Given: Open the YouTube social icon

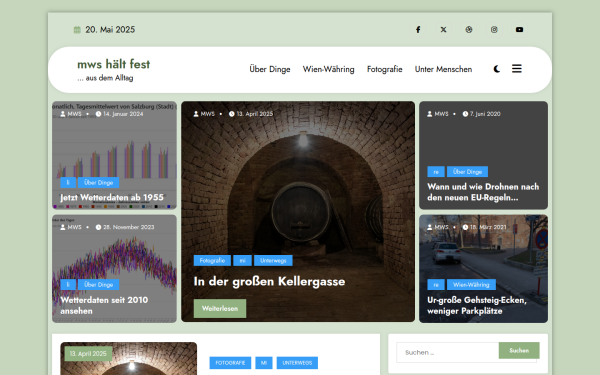Looking at the screenshot, I should 519,29.
